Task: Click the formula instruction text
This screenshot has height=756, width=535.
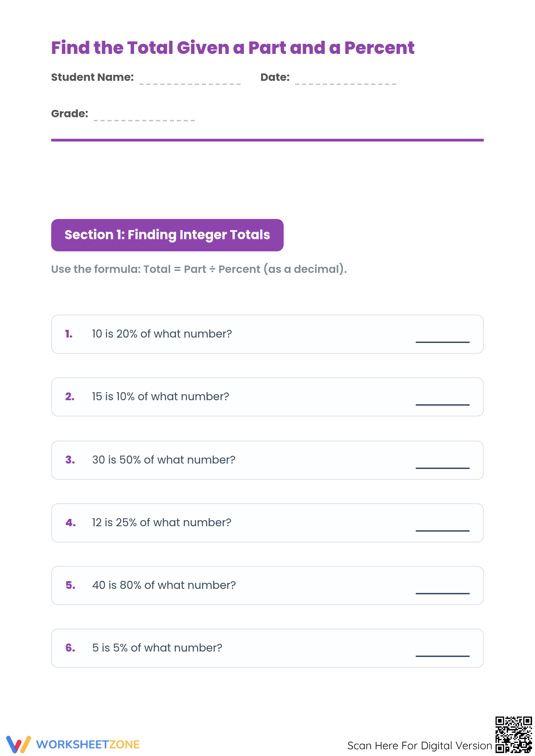Action: coord(199,269)
